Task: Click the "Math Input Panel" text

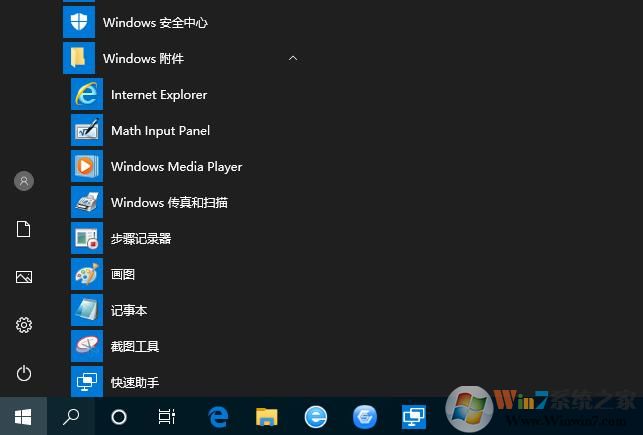Action: [160, 131]
